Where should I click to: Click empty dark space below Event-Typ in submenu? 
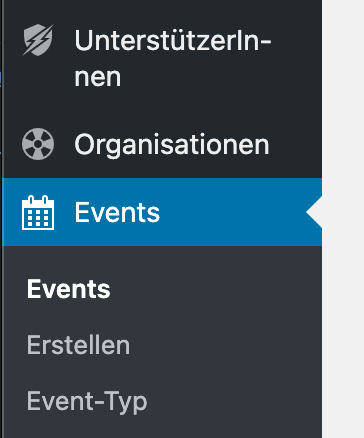pos(162,428)
